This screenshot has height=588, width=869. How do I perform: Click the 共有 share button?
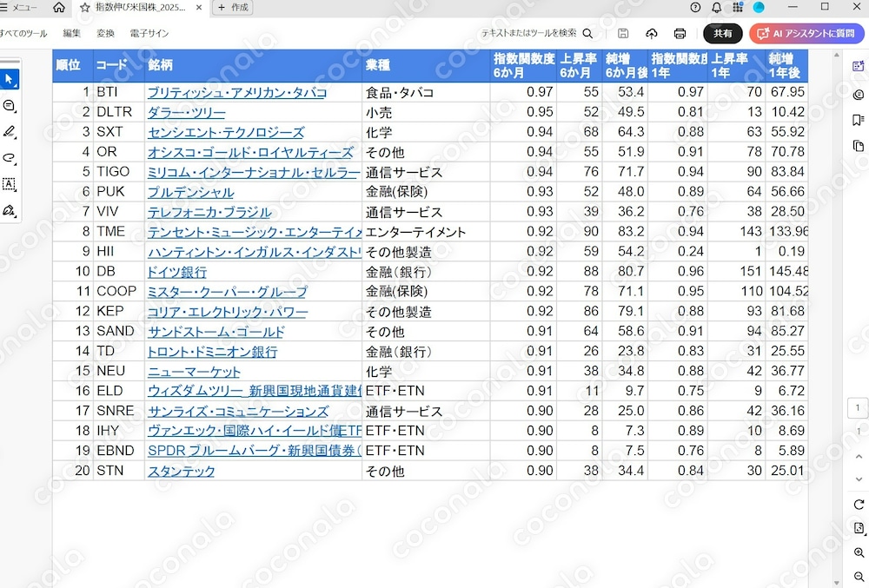coord(723,34)
